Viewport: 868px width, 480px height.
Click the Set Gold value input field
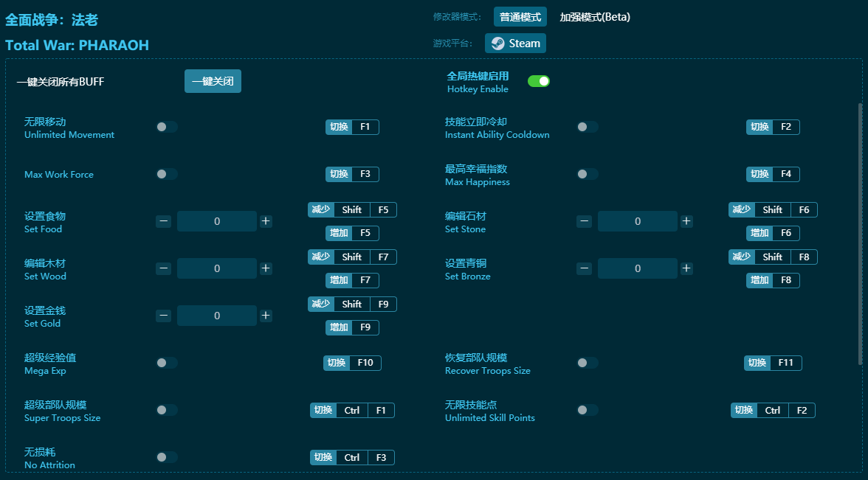pos(217,316)
